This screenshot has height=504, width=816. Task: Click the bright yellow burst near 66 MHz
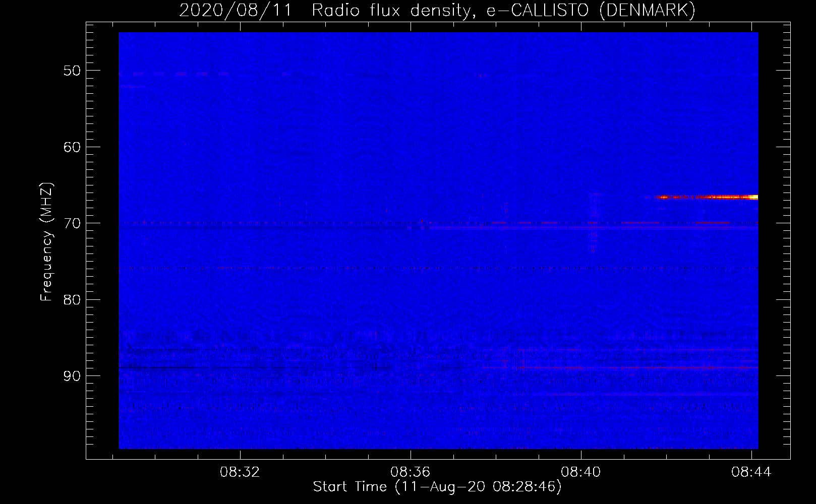[x=706, y=197]
